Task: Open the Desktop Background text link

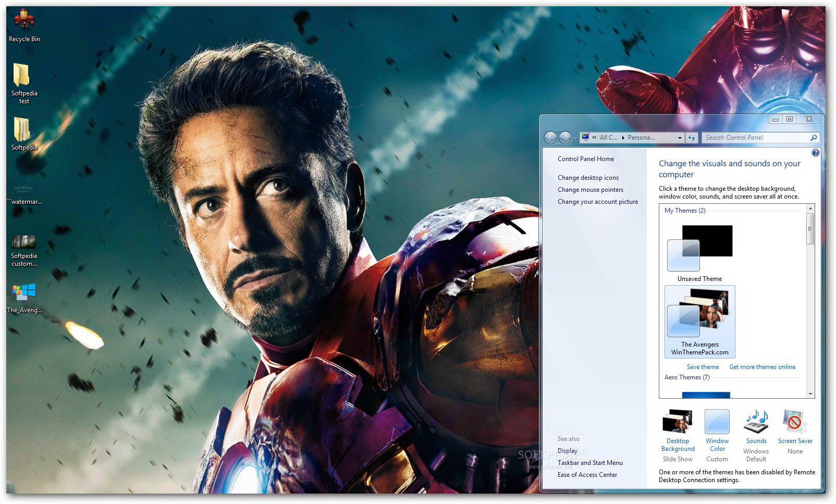Action: [x=678, y=445]
